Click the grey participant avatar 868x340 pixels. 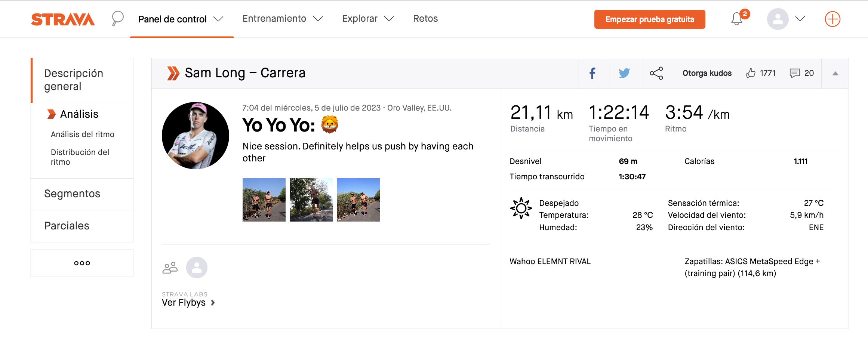[197, 268]
